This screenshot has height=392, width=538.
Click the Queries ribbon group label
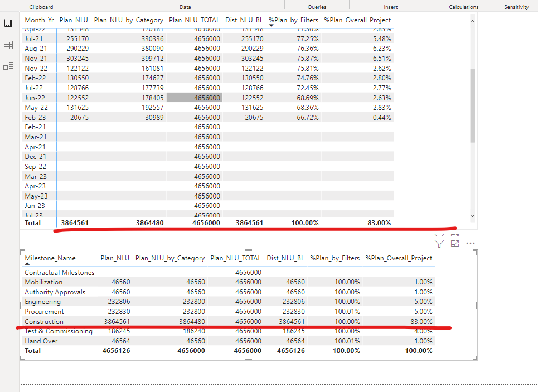(317, 7)
